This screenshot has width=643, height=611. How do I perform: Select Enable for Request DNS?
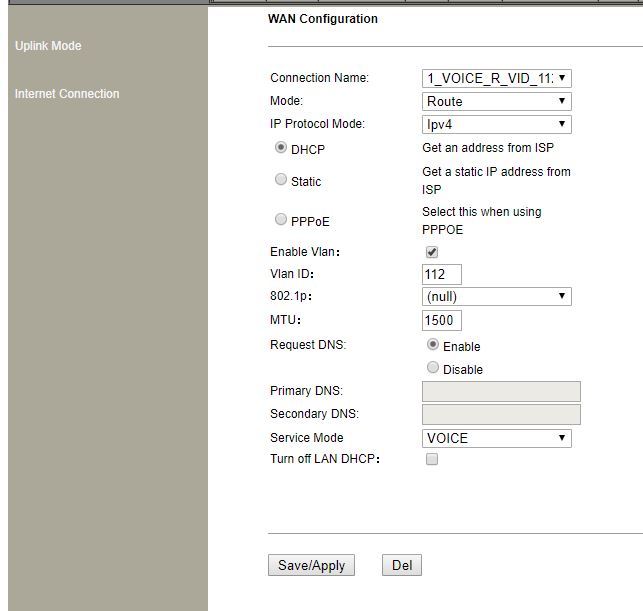pyautogui.click(x=433, y=345)
